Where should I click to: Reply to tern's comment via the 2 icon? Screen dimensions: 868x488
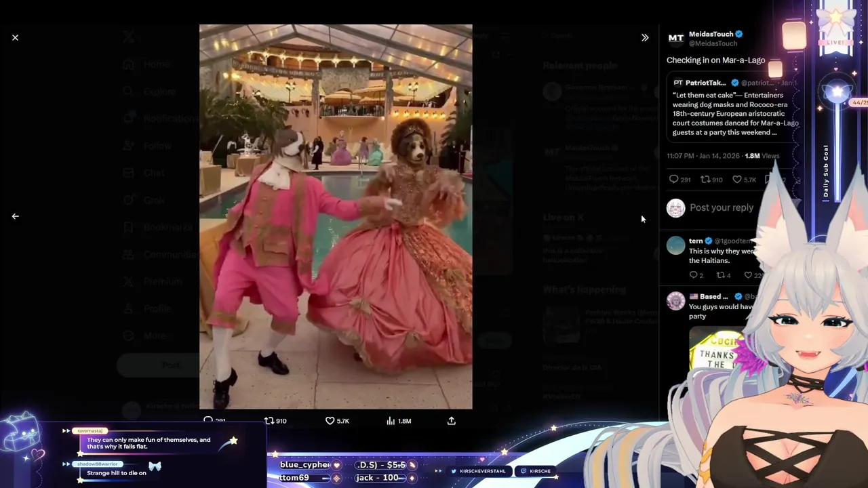(696, 275)
